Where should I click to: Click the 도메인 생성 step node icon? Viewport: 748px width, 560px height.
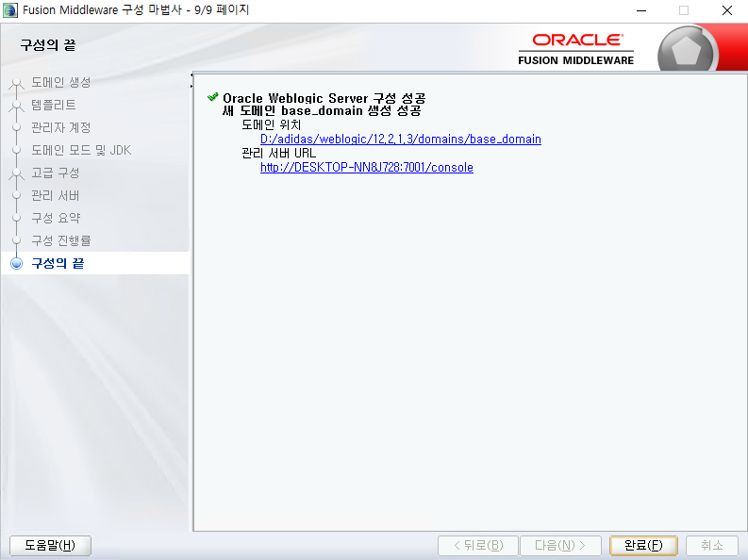[x=17, y=83]
